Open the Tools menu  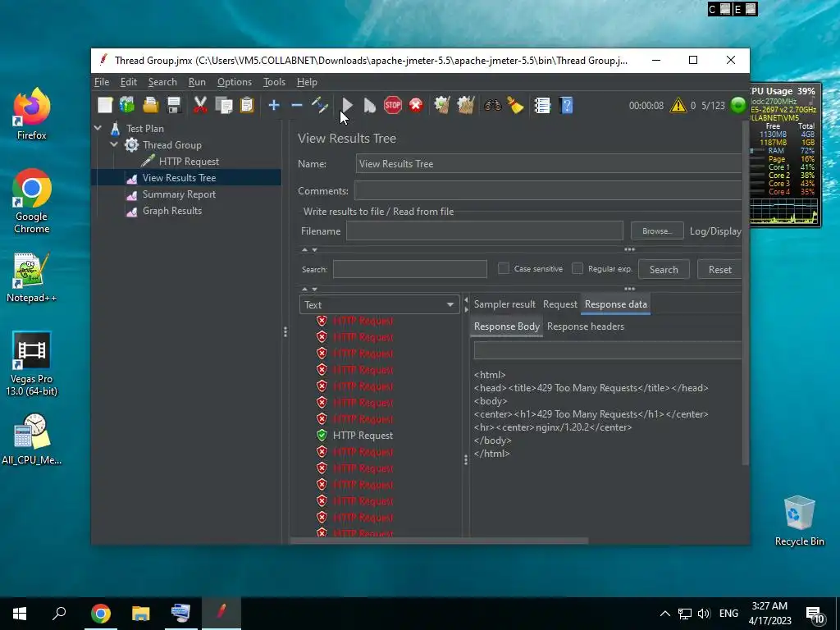274,82
